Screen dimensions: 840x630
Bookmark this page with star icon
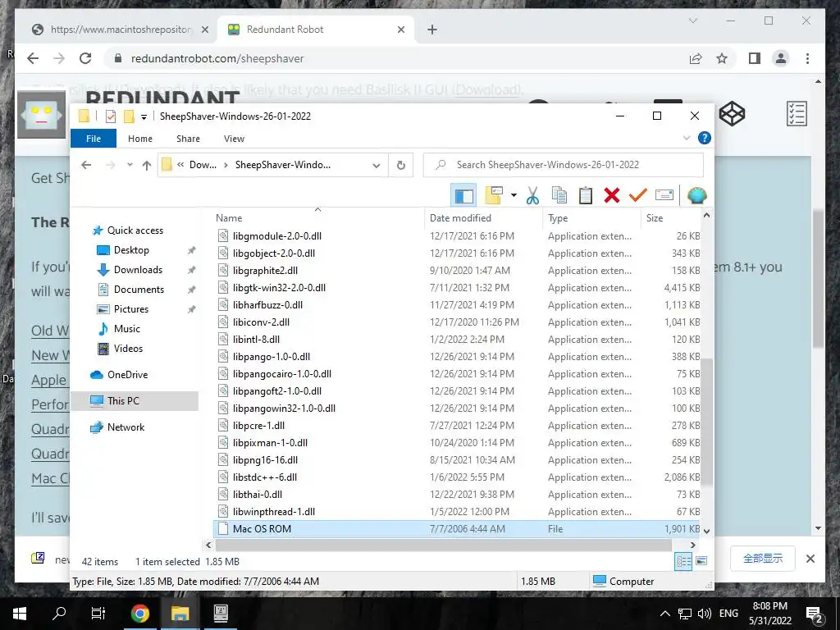[722, 58]
